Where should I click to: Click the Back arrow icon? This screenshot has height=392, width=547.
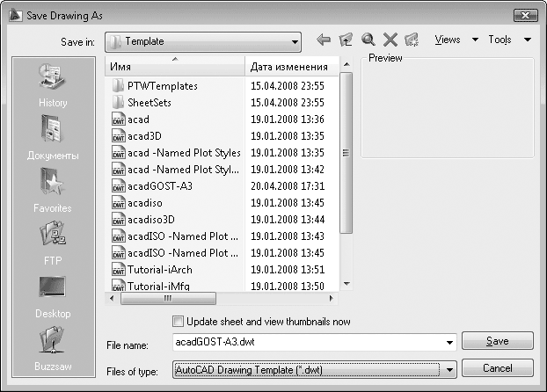tap(324, 40)
